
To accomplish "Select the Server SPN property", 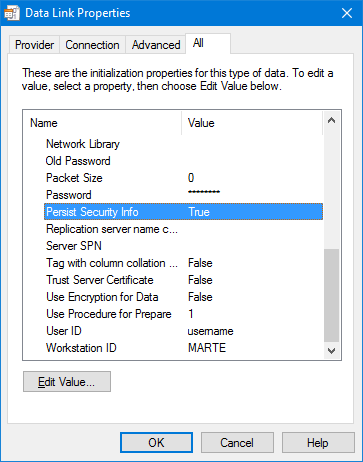I will (183, 246).
